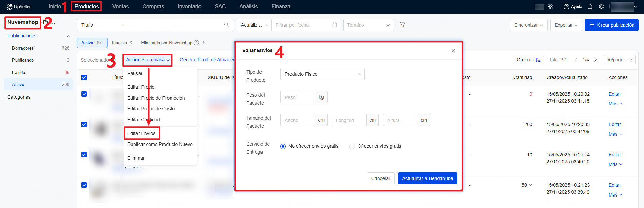Open the 50/página page size dropdown
644x208 pixels.
coord(619,60)
